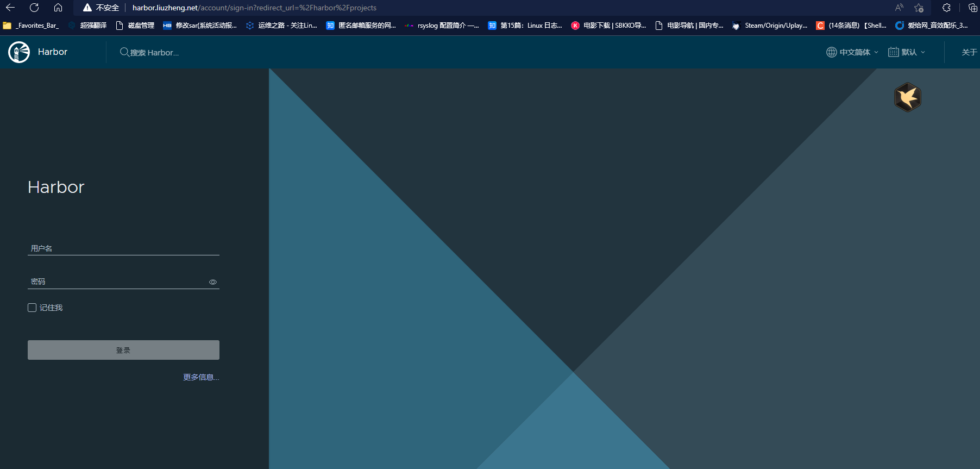Open the 匿名邮箱服务的网... bookmark
This screenshot has width=980, height=469.
pos(361,26)
